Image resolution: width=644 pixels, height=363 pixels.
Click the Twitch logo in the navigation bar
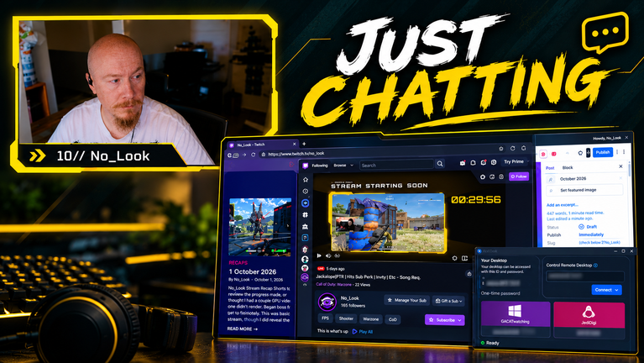coord(305,166)
